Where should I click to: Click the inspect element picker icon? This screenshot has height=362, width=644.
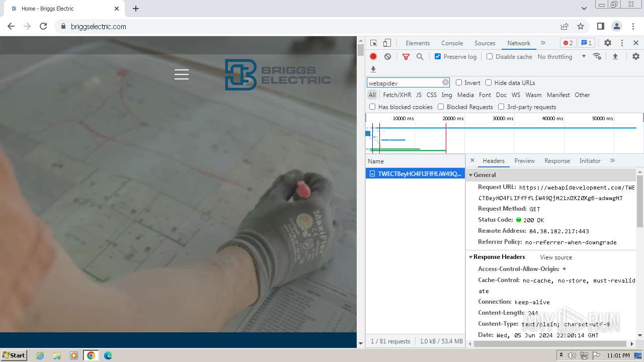point(373,43)
